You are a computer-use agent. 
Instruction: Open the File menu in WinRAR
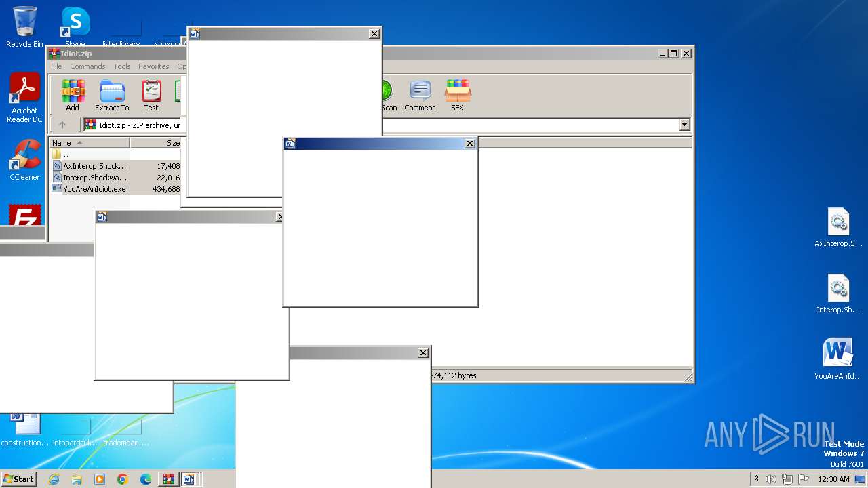click(x=56, y=66)
